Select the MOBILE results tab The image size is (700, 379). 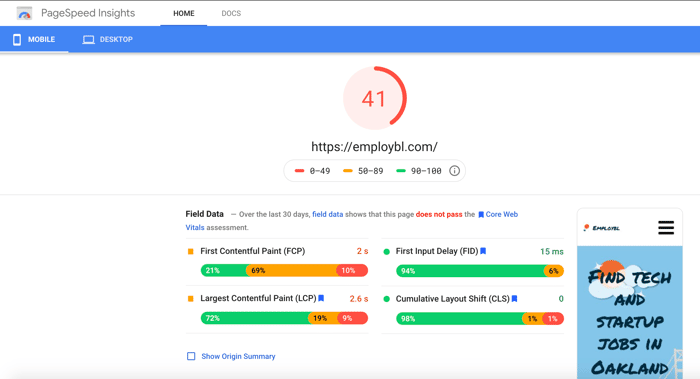coord(34,39)
